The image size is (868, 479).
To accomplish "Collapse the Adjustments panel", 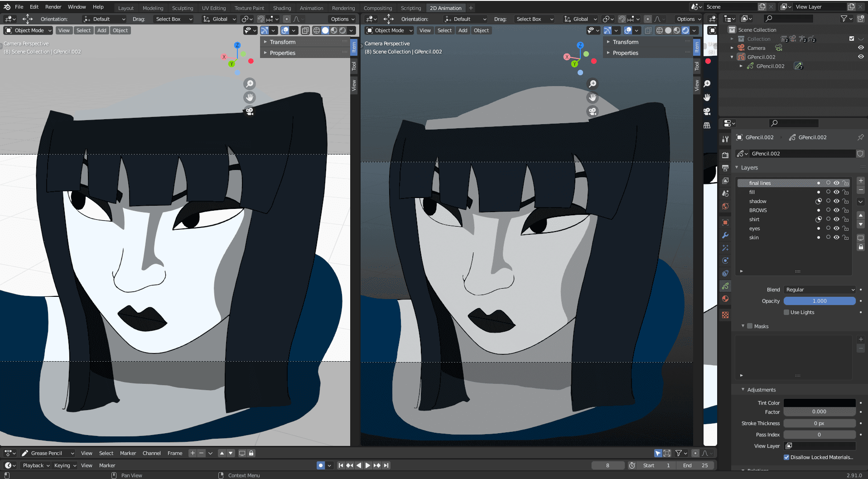I will (743, 390).
